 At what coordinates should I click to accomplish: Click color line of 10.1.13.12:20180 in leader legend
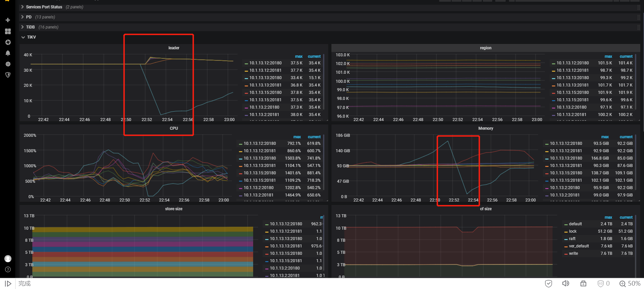(246, 63)
